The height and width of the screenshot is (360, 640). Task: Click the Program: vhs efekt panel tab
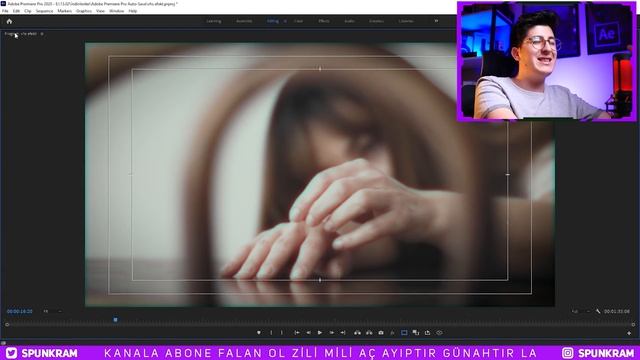point(20,34)
